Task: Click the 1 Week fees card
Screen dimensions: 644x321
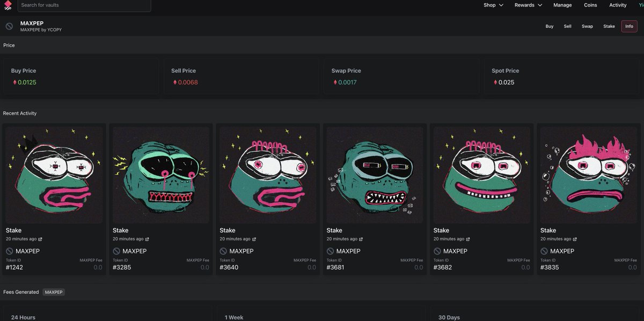Action: pyautogui.click(x=321, y=313)
